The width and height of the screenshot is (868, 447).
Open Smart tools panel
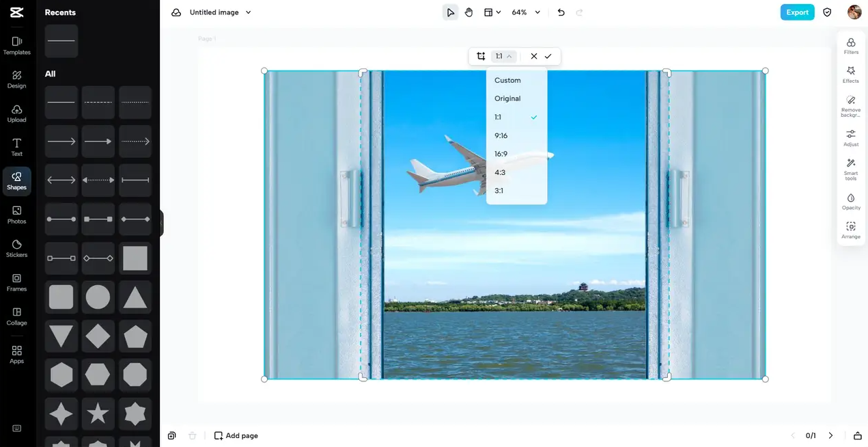(851, 169)
